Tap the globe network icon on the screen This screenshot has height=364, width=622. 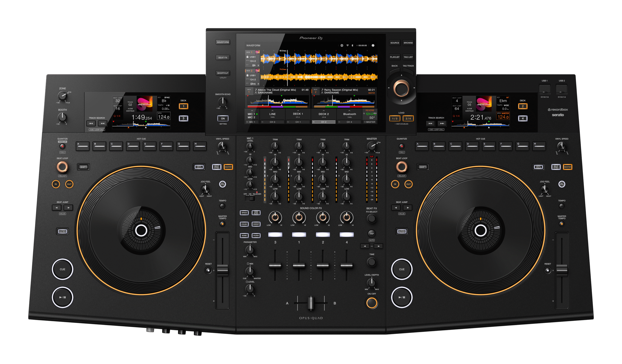coord(342,45)
